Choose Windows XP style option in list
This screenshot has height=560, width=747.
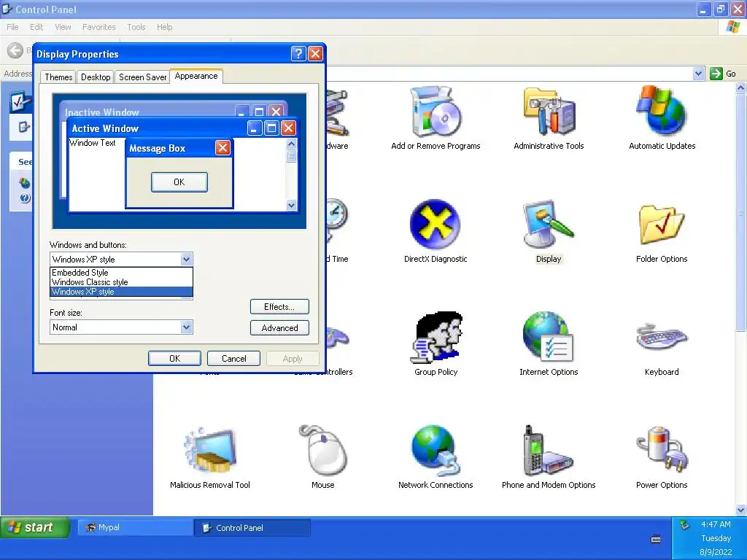point(122,292)
